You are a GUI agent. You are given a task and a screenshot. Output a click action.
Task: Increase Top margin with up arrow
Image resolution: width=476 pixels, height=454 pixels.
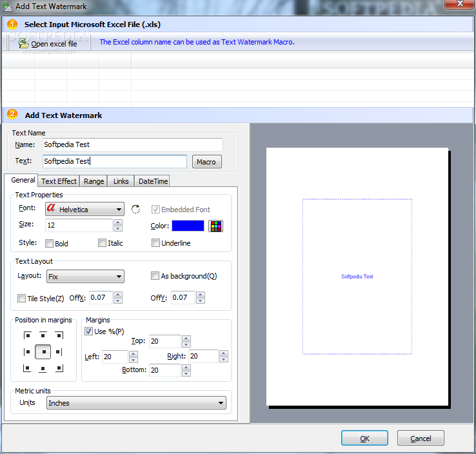click(x=186, y=338)
